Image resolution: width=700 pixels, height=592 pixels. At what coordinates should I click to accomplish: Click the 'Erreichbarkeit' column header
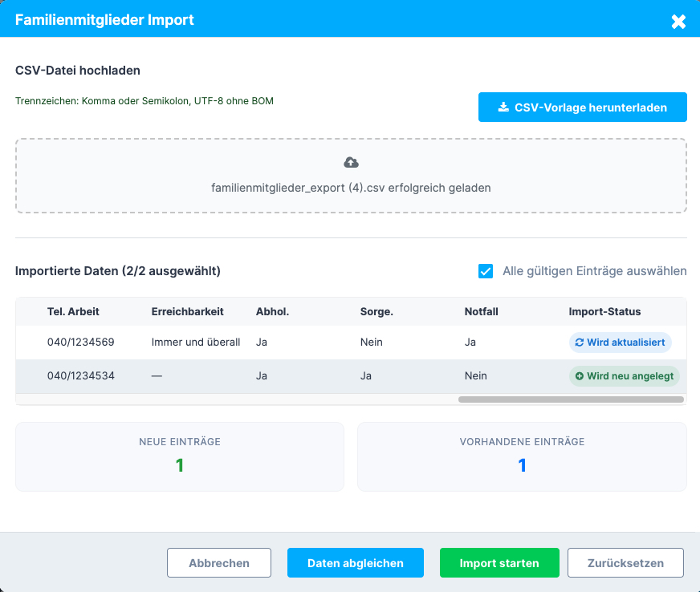tap(187, 311)
